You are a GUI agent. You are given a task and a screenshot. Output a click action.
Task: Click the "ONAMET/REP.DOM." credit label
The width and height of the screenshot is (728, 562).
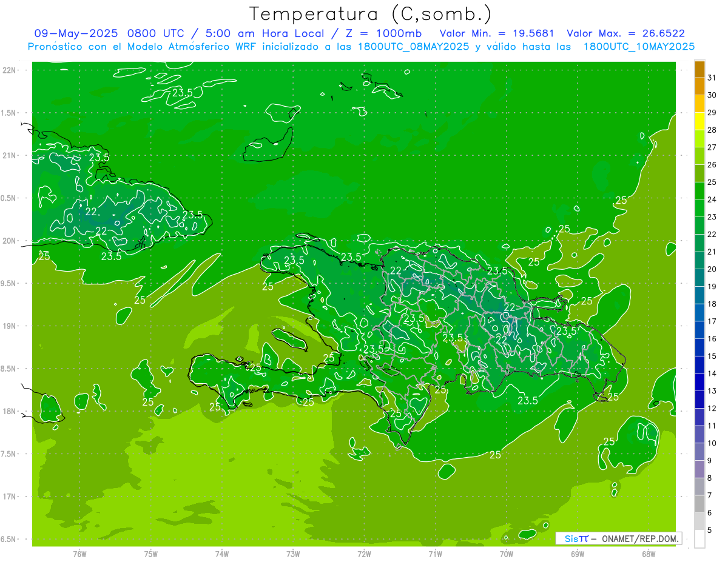point(640,538)
